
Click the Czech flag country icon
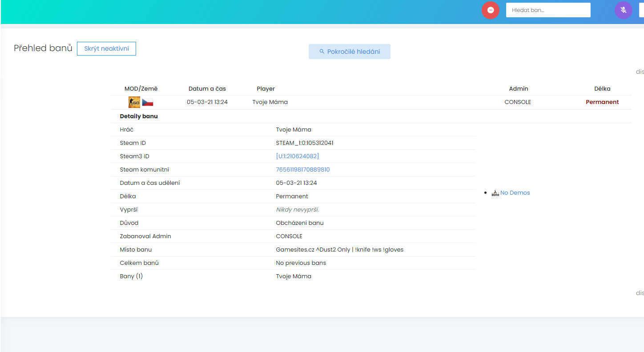[148, 102]
